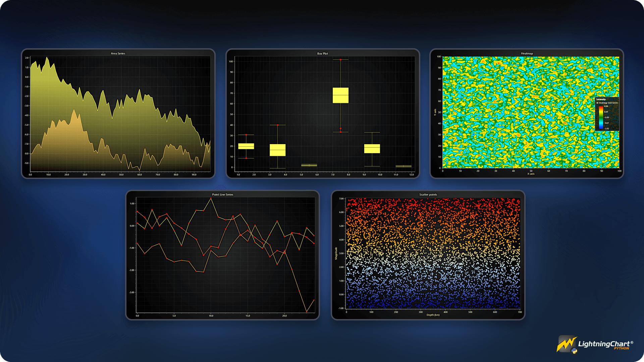Open the Box Plot chart thumbnail

[323, 114]
